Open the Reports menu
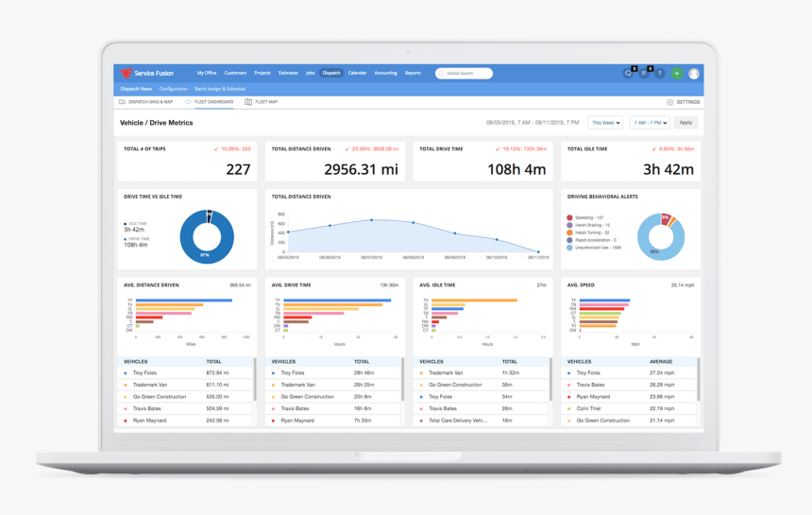 [413, 73]
